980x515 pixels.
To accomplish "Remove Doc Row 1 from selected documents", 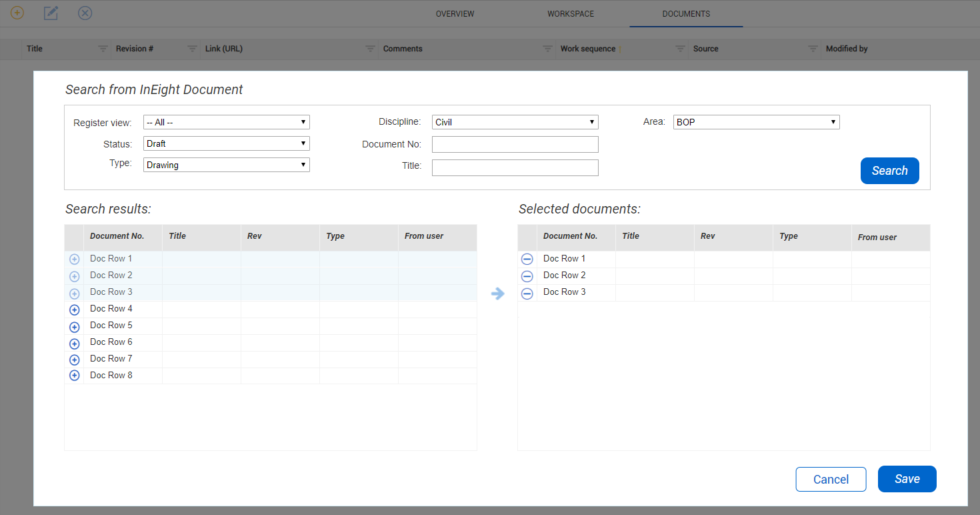I will pos(527,259).
